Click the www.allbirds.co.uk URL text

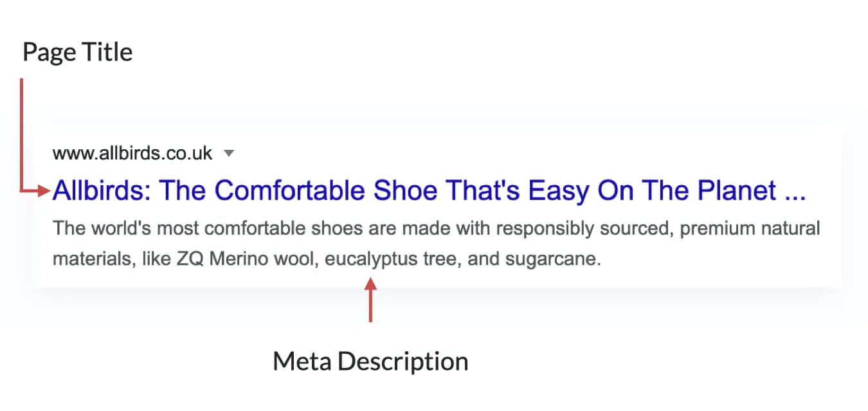coord(132,154)
